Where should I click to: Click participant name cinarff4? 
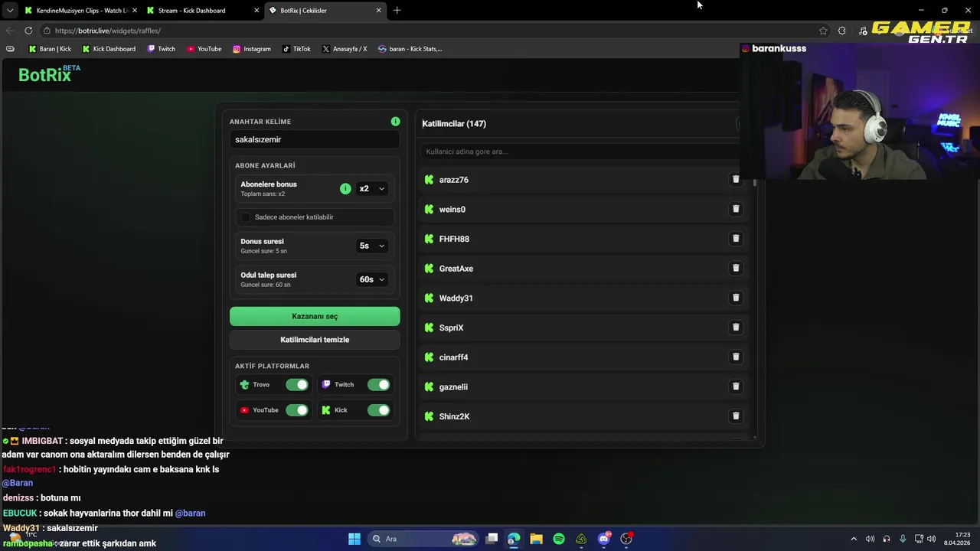453,357
